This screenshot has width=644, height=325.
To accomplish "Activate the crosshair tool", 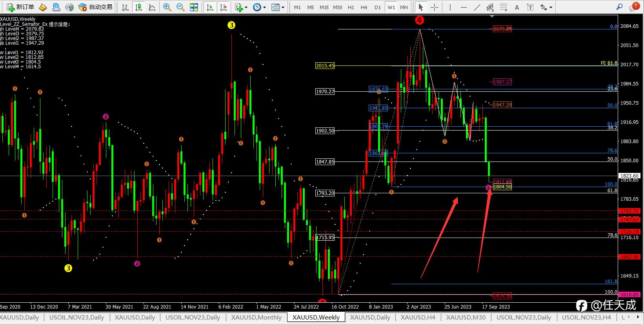I will pos(434,7).
